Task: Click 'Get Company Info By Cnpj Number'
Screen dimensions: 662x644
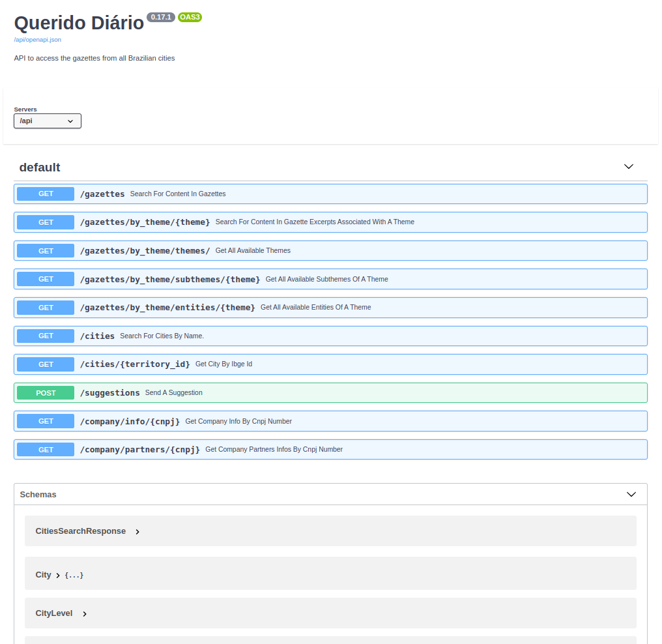Action: coord(238,422)
